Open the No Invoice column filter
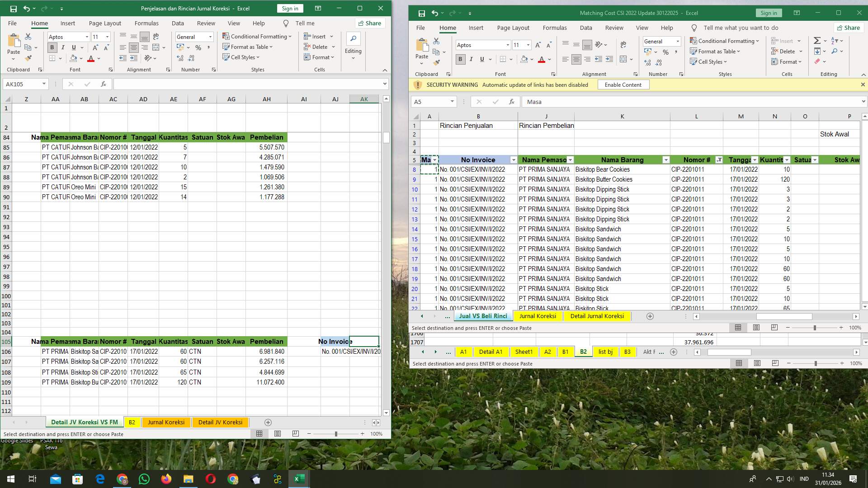Screen dimensions: 868x488 point(514,160)
